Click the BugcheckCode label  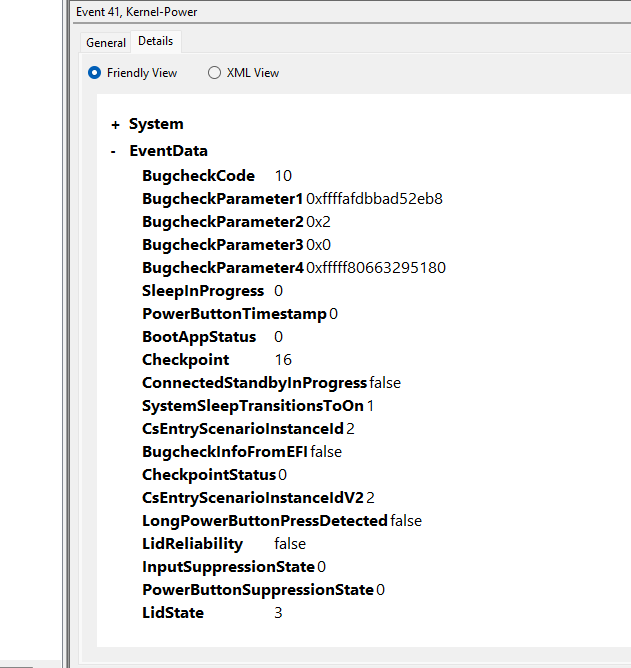[198, 176]
